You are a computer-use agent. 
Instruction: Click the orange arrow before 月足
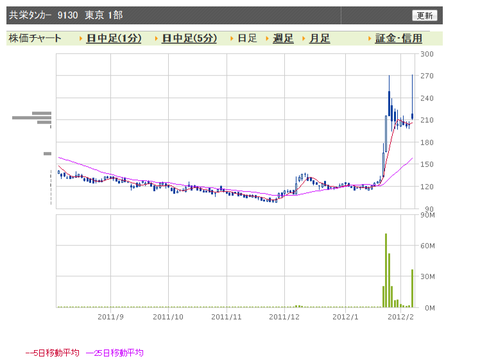(303, 39)
